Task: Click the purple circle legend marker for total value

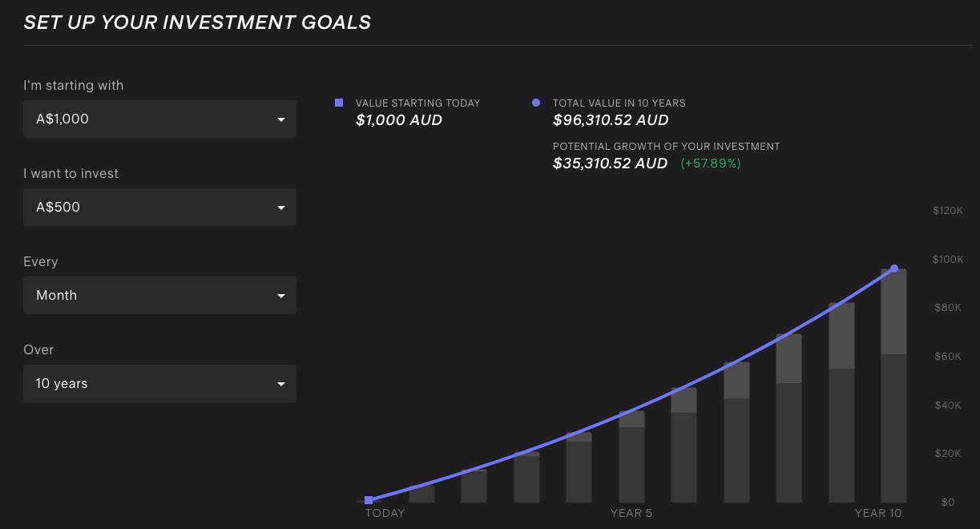Action: click(536, 102)
